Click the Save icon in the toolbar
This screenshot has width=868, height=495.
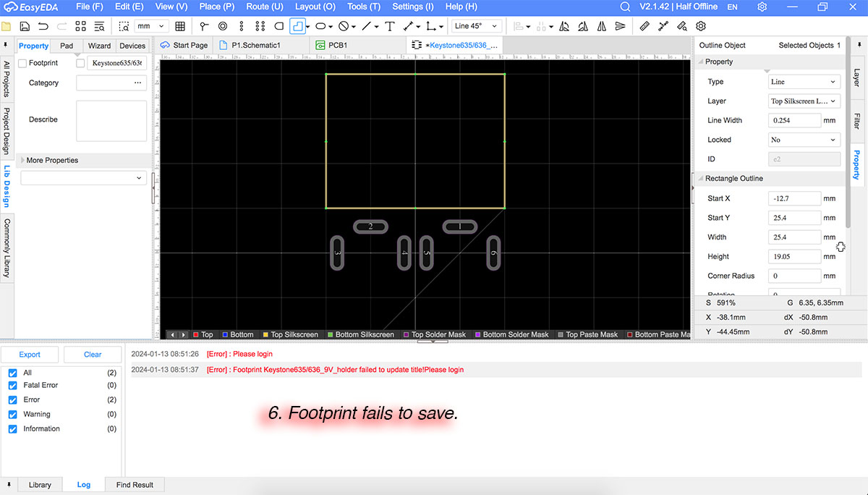[25, 26]
